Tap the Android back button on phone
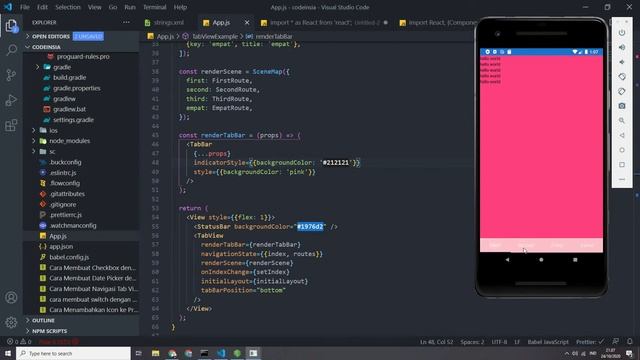The width and height of the screenshot is (640, 360). coord(507,260)
